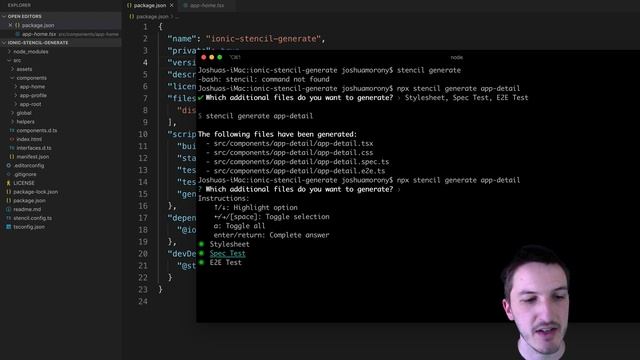Click app-detail.tsx path in terminal output
Viewport: 640px width, 360px height.
coord(293,143)
